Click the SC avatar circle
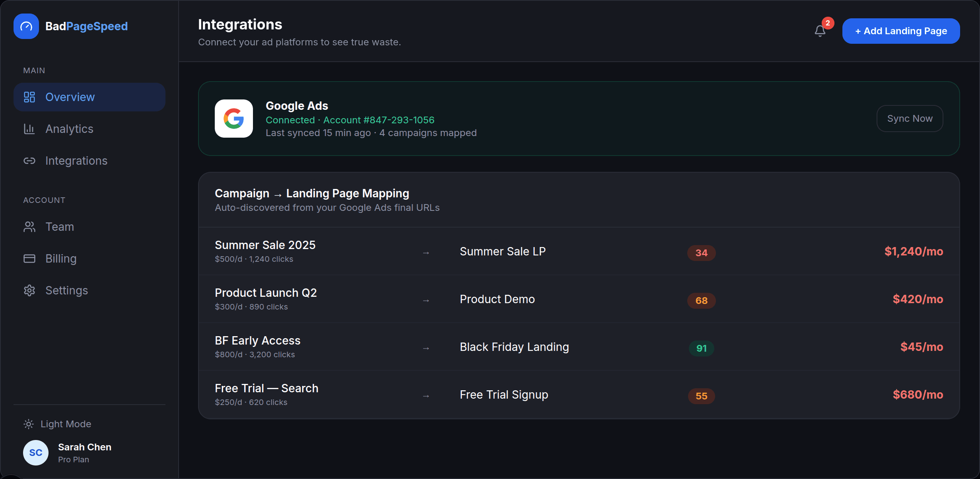 point(36,453)
